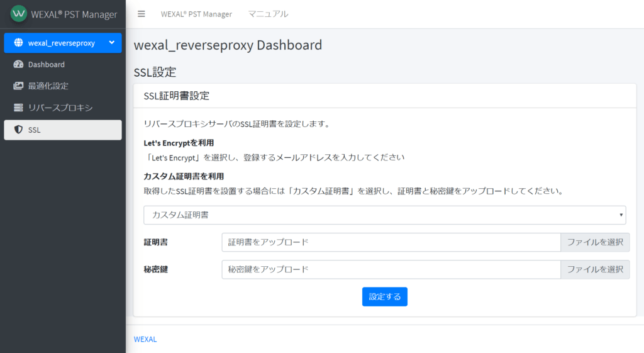The image size is (644, 353).
Task: Open the マニュアル link
Action: [268, 14]
